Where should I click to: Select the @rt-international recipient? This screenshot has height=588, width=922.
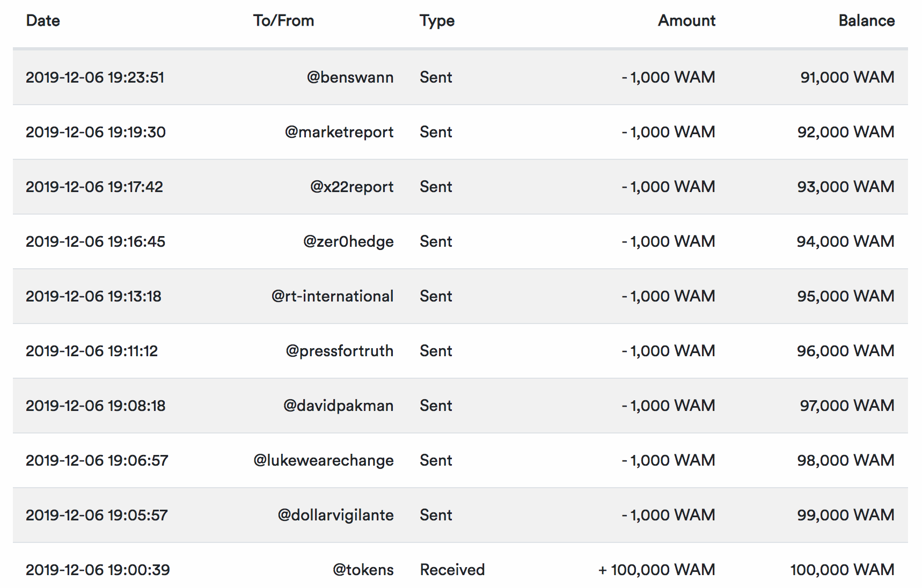point(332,296)
